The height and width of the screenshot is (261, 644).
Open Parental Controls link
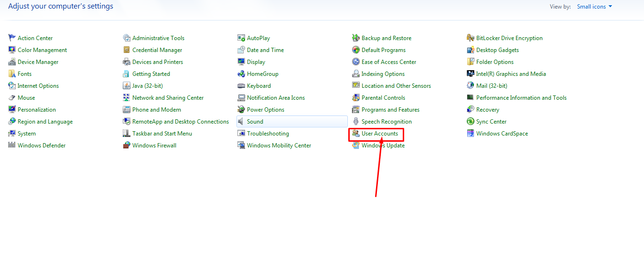click(383, 98)
